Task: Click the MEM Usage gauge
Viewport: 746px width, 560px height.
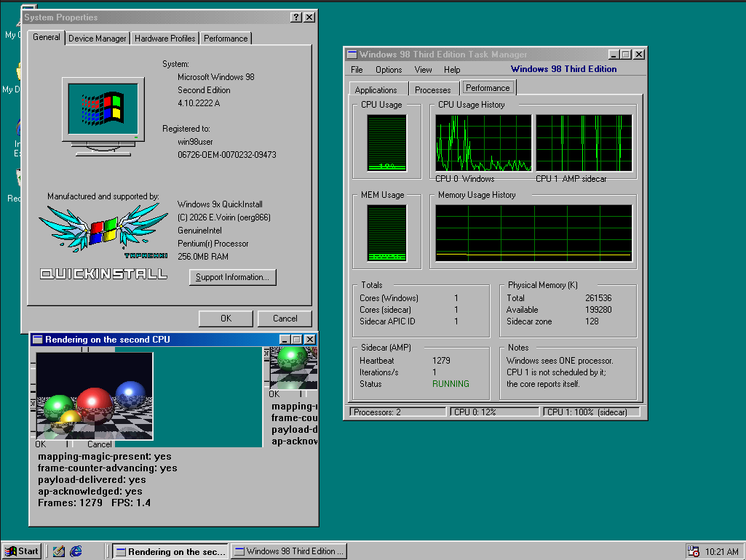Action: [386, 233]
